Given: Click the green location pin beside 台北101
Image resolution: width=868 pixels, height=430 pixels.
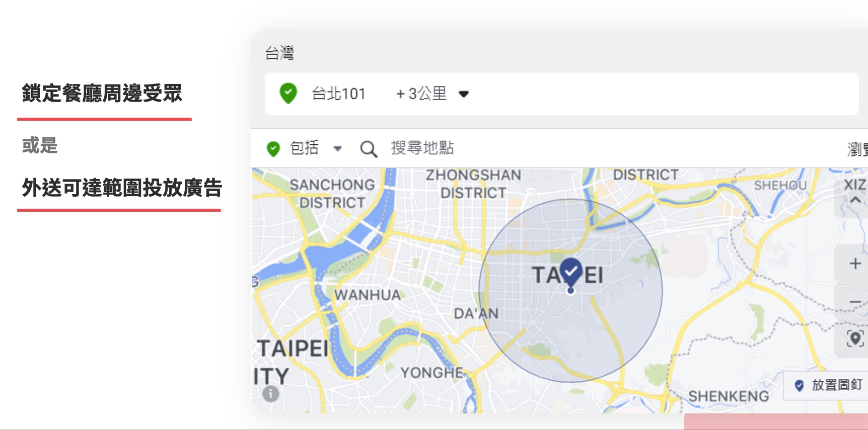Looking at the screenshot, I should pos(288,94).
